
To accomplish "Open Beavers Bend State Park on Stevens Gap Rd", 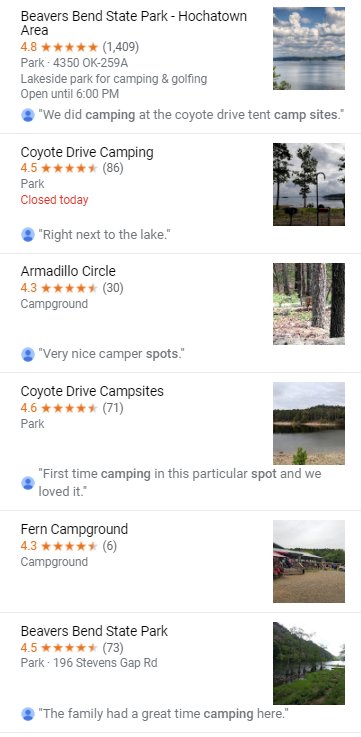I will click(94, 631).
